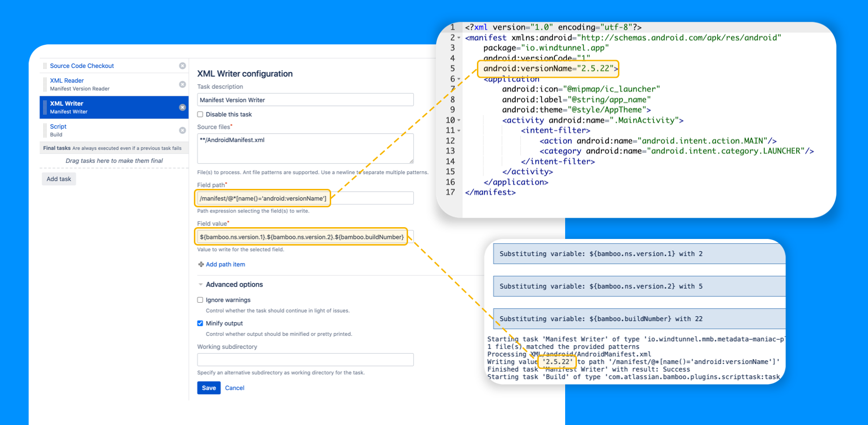Click the 'Drag tasks here to make them final' area
Image resolution: width=868 pixels, height=425 pixels.
point(114,161)
